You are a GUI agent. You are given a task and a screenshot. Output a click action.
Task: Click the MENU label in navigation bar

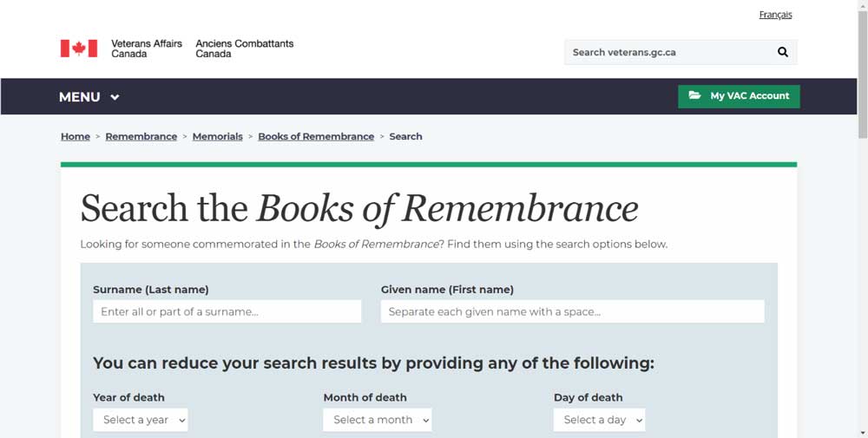80,97
